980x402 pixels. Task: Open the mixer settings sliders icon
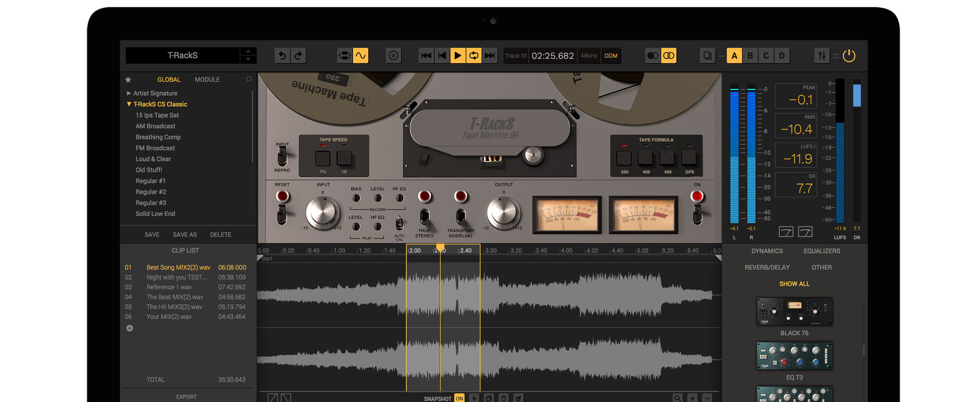[x=822, y=56]
